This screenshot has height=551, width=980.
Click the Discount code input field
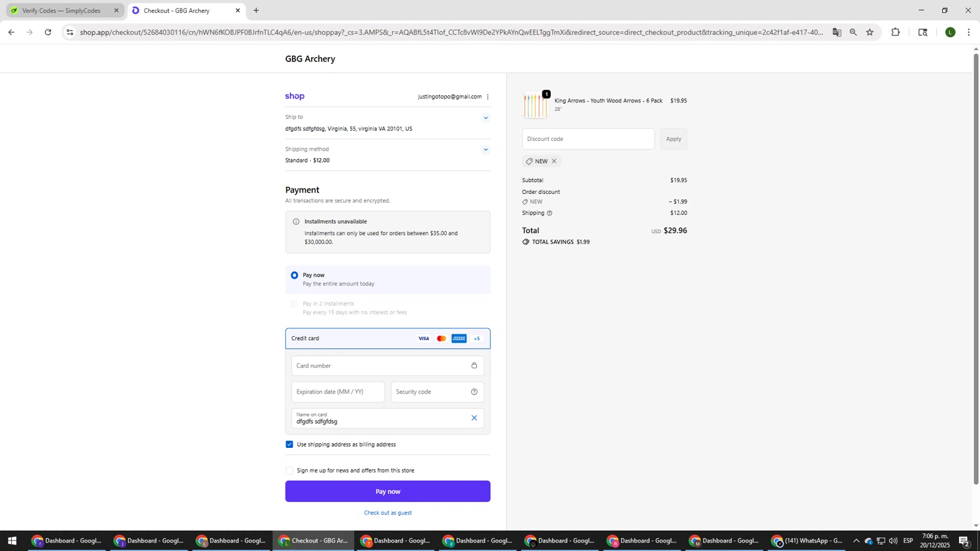click(x=588, y=139)
